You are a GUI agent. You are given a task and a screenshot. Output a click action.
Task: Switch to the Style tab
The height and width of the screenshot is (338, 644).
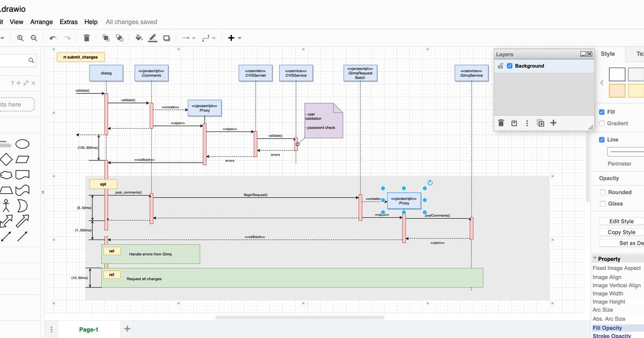608,54
